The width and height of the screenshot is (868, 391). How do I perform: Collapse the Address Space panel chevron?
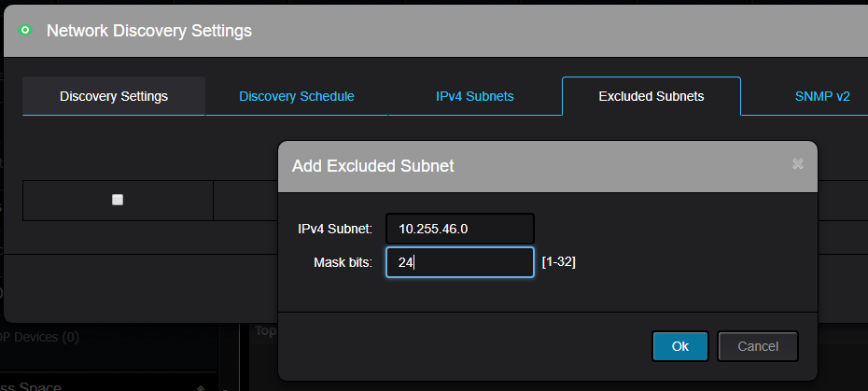click(201, 388)
